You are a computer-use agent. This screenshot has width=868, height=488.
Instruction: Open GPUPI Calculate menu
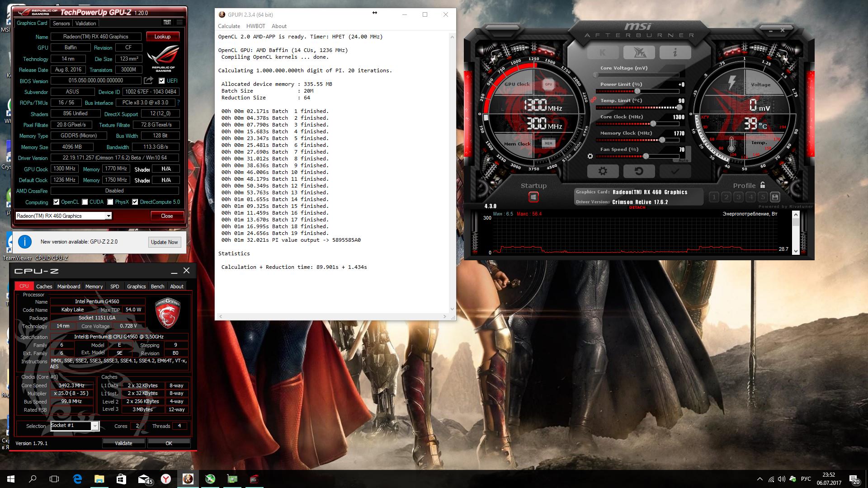pyautogui.click(x=229, y=26)
